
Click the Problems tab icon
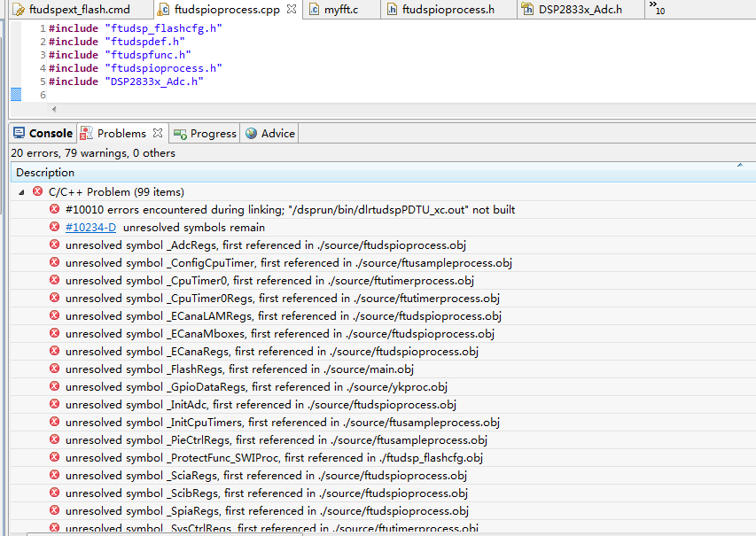click(86, 134)
